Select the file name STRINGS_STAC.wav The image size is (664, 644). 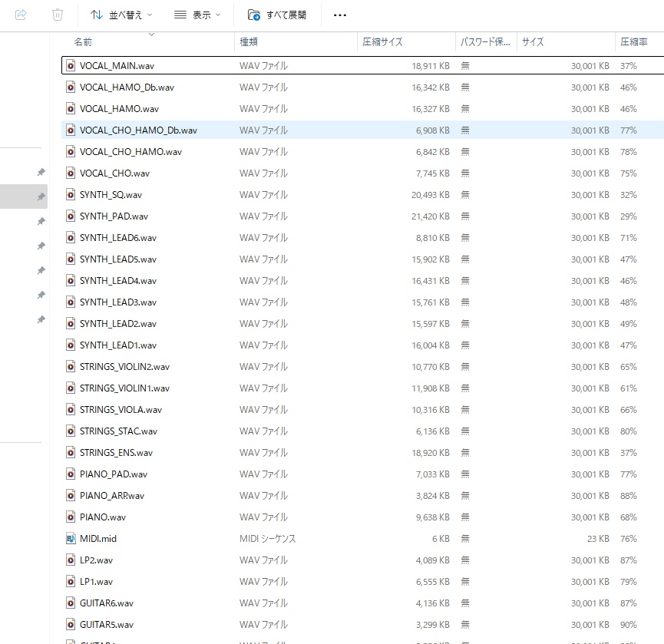118,431
